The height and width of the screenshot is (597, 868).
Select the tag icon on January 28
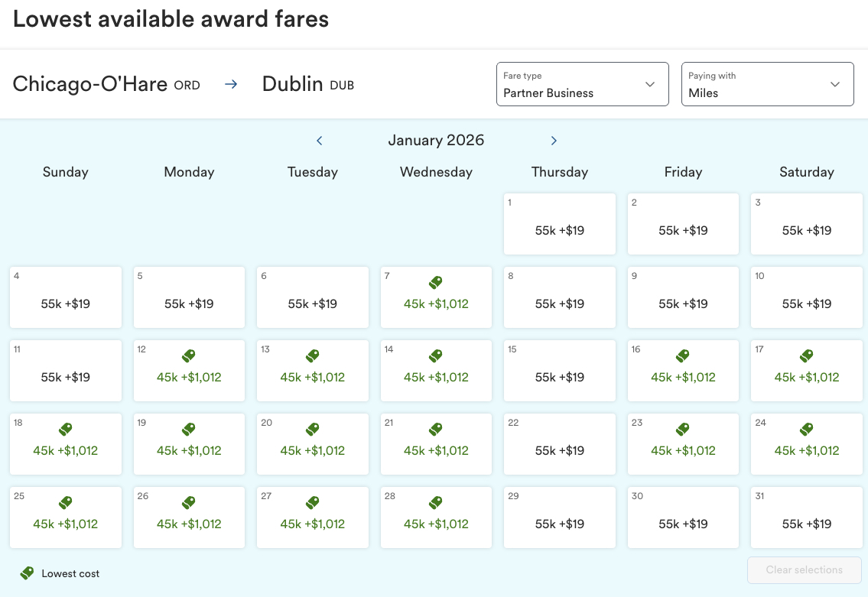(x=436, y=502)
